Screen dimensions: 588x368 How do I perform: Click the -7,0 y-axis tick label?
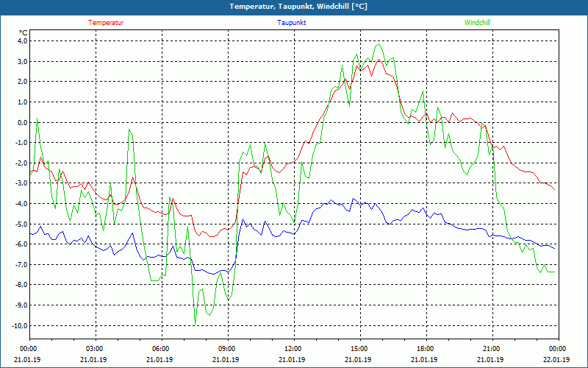(x=20, y=264)
